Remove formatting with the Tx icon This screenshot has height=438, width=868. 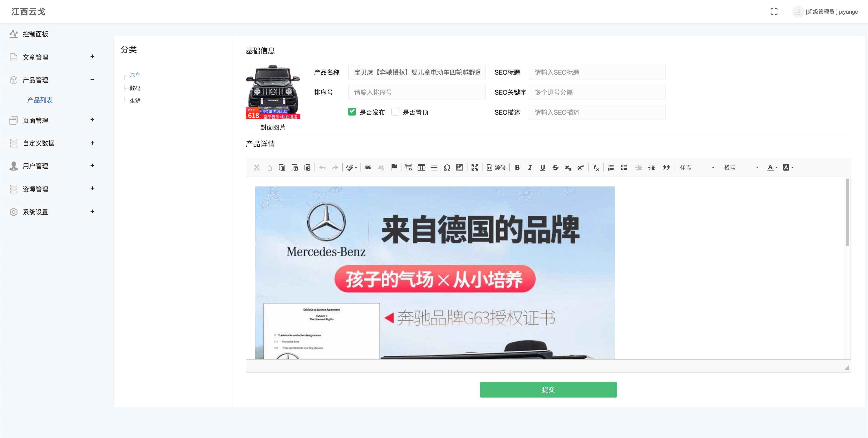click(x=596, y=167)
